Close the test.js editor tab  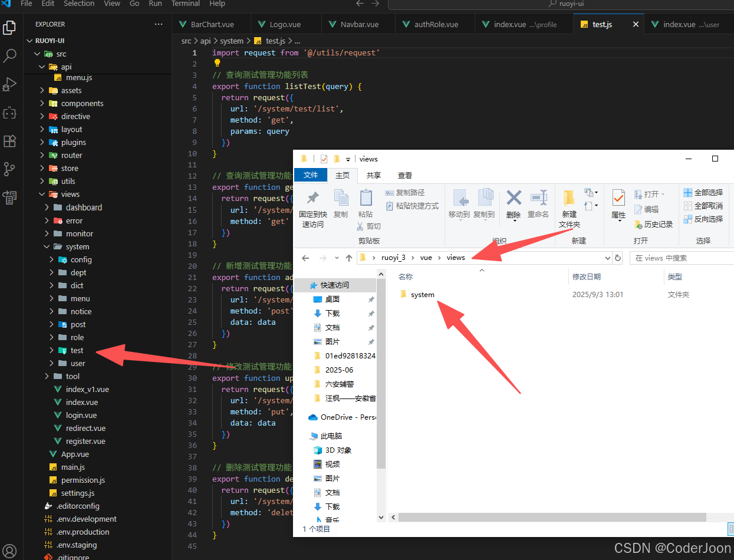coord(636,25)
